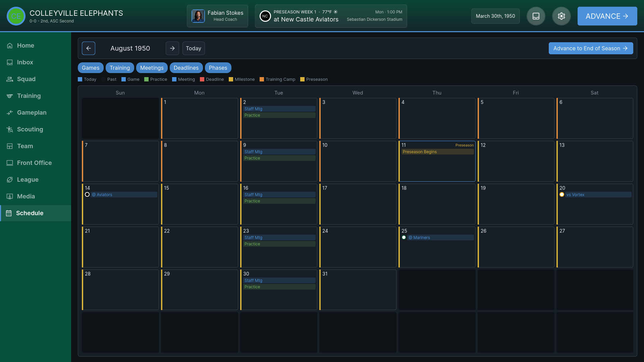644x362 pixels.
Task: Click the Today button
Action: [194, 48]
